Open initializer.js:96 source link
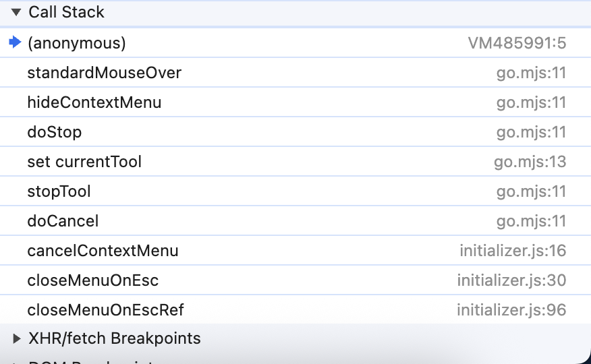Screen dimensions: 591x364 511,310
